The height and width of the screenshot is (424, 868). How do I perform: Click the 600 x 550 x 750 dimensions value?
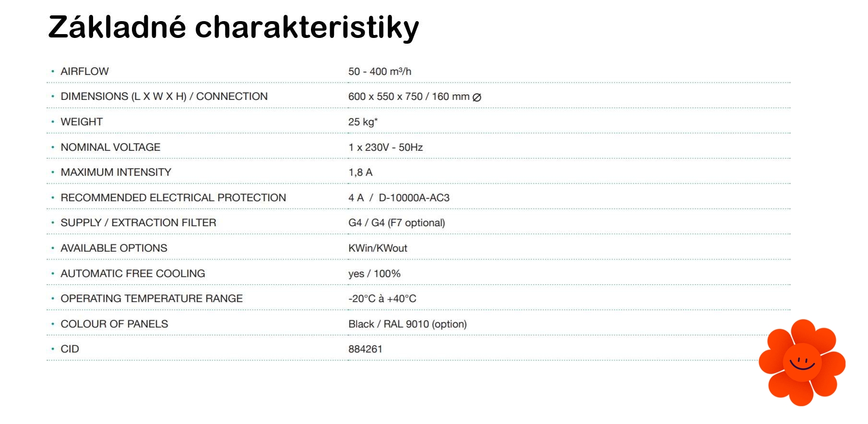(x=385, y=97)
